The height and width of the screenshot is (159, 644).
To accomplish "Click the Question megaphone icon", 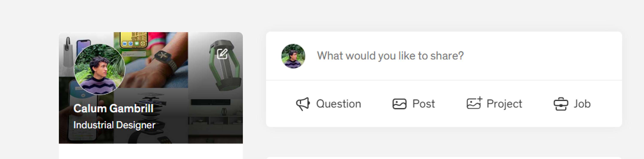I will pos(303,104).
